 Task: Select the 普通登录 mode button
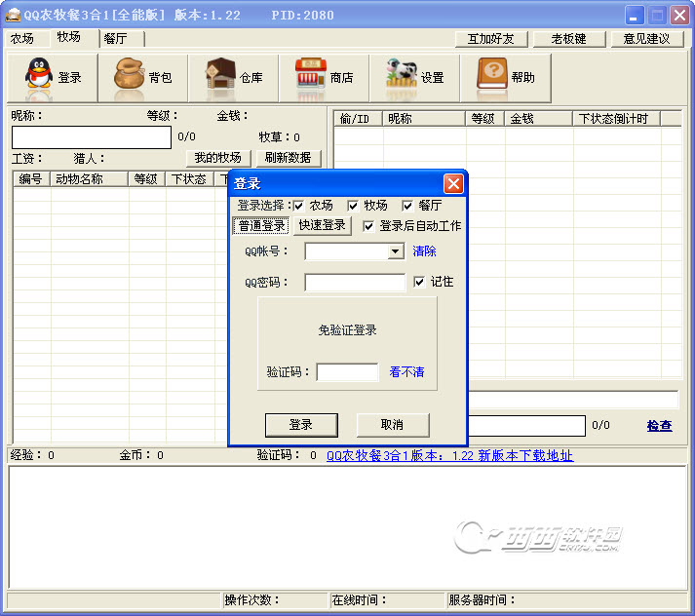coord(261,225)
